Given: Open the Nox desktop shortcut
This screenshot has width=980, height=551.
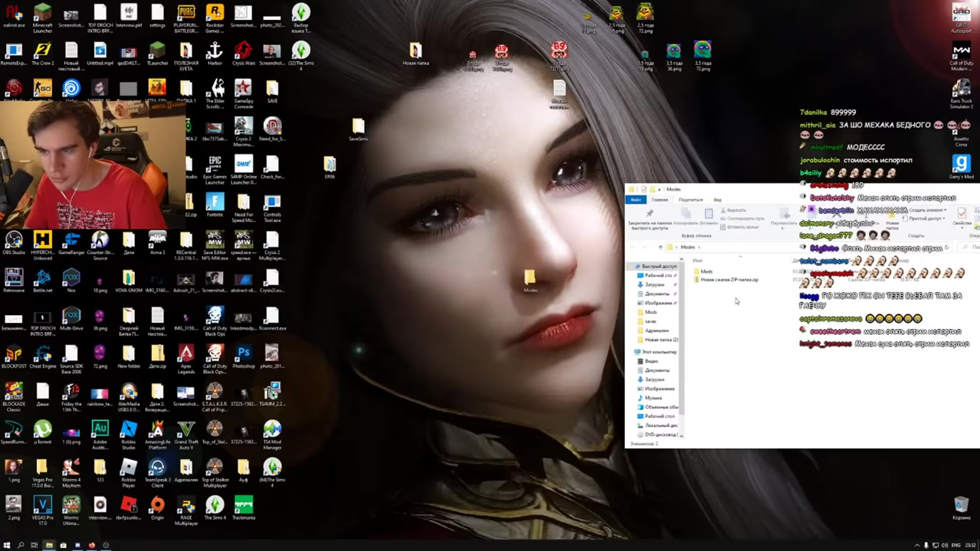Looking at the screenshot, I should [71, 281].
